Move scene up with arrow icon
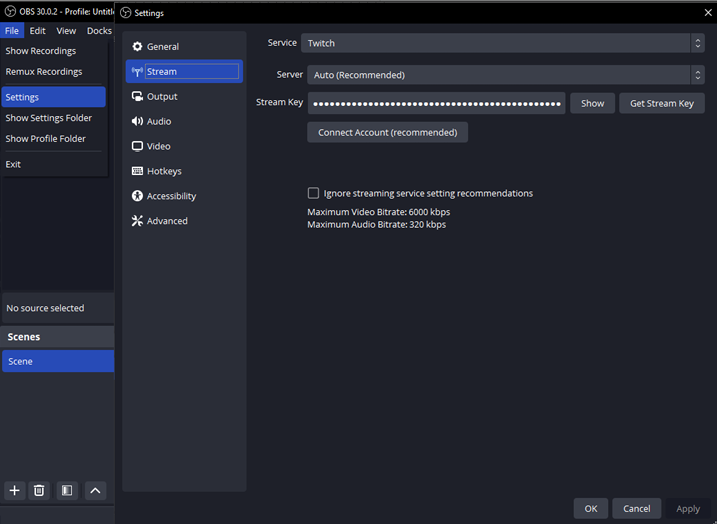This screenshot has width=717, height=524. click(x=95, y=491)
